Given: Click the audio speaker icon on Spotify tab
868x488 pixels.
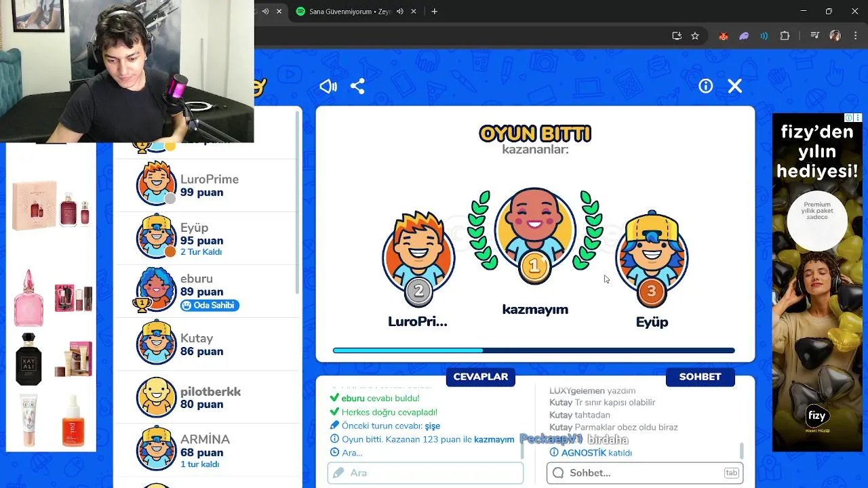Looking at the screenshot, I should click(400, 12).
